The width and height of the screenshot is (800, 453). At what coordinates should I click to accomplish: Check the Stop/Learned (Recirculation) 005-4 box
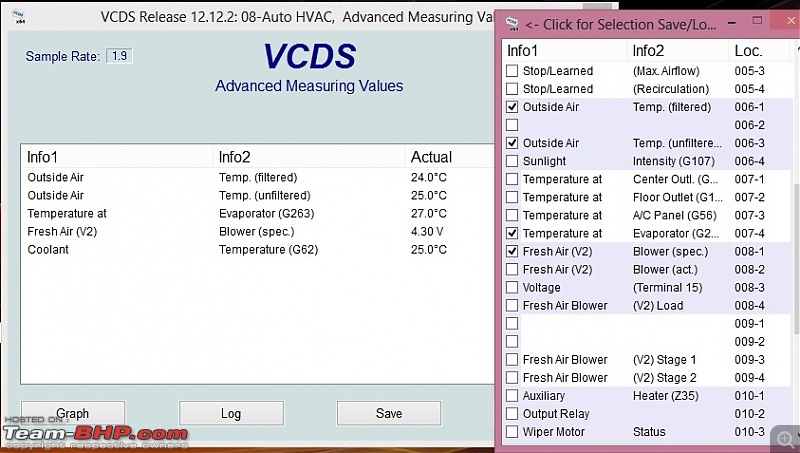click(x=512, y=89)
